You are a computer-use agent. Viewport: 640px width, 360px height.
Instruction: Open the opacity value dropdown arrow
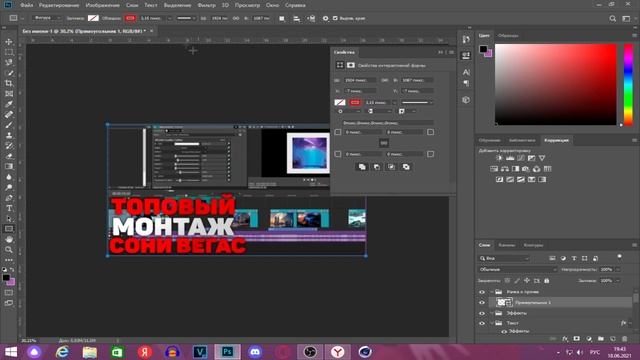point(618,269)
